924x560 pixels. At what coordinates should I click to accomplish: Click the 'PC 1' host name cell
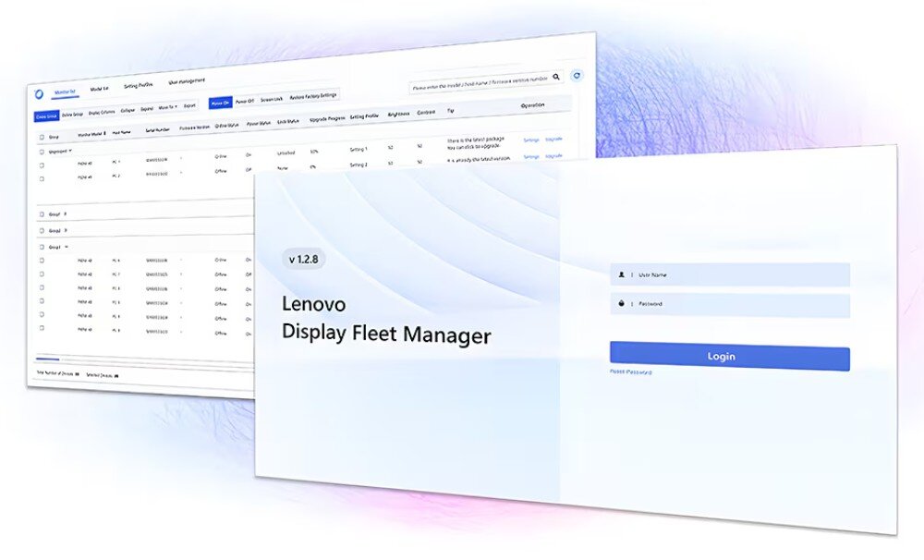pos(116,162)
